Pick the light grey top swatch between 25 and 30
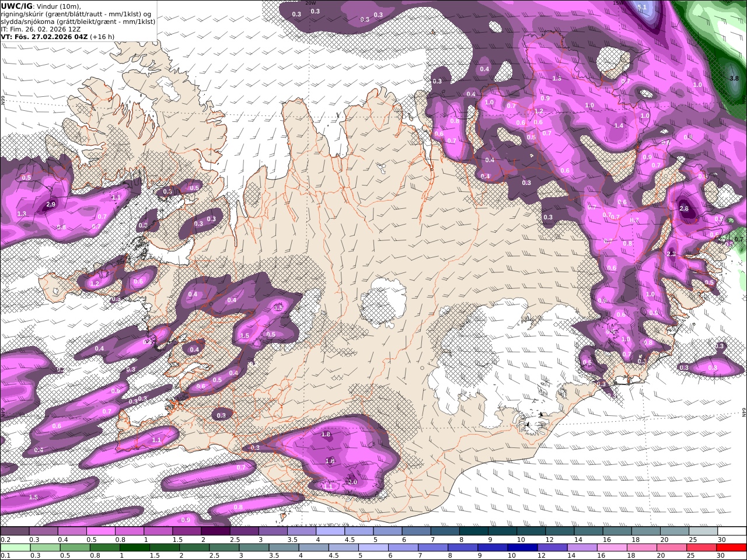This screenshot has width=747, height=560. coord(703,531)
